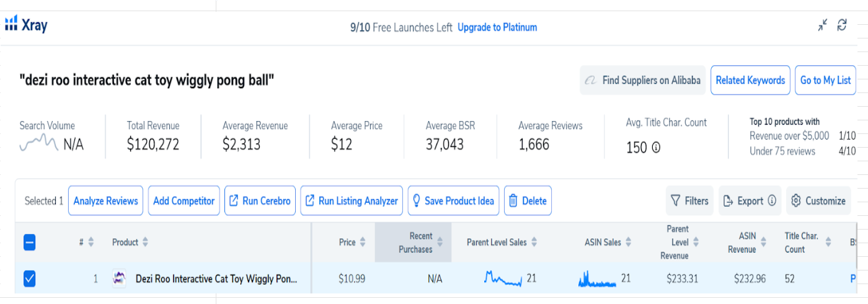Viewport: 868px width, 304px height.
Task: Sort by Recent Purchases column arrows
Action: coord(440,243)
